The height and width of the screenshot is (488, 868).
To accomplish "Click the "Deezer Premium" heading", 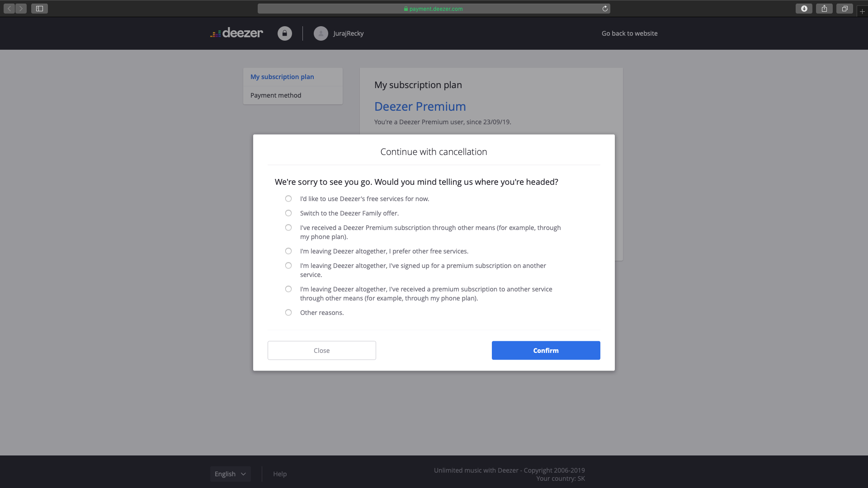I will 420,107.
